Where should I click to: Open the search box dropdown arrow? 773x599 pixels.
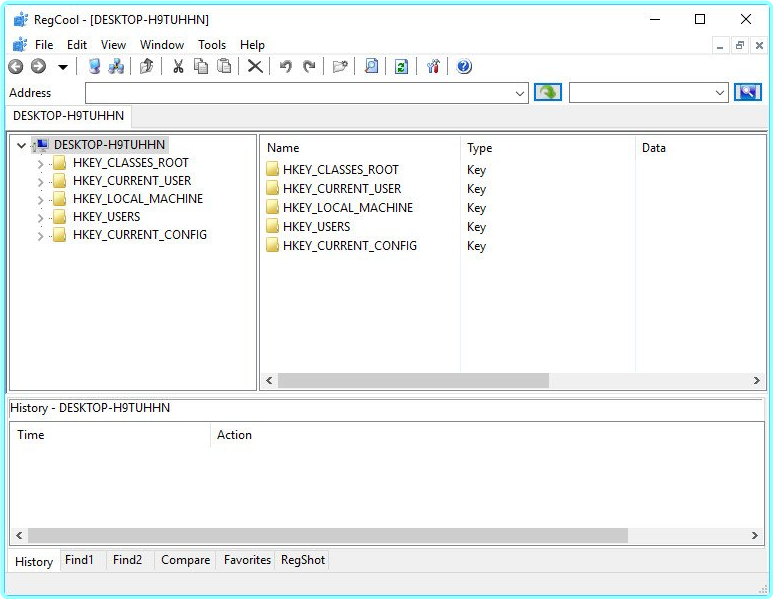click(720, 93)
